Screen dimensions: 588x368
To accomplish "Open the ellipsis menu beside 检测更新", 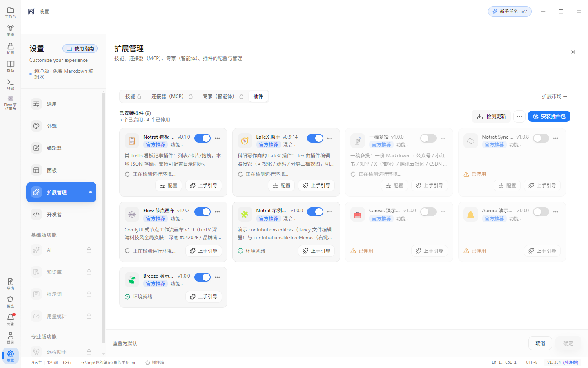I will pyautogui.click(x=519, y=117).
